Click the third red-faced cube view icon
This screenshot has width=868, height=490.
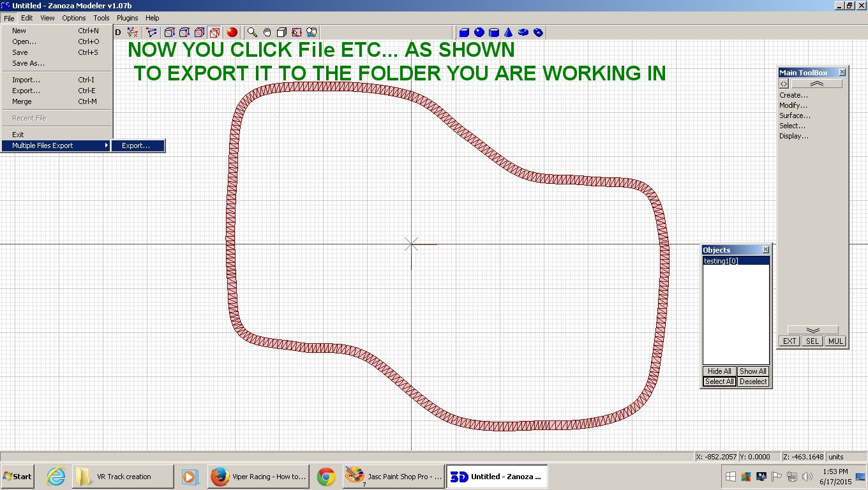point(200,32)
